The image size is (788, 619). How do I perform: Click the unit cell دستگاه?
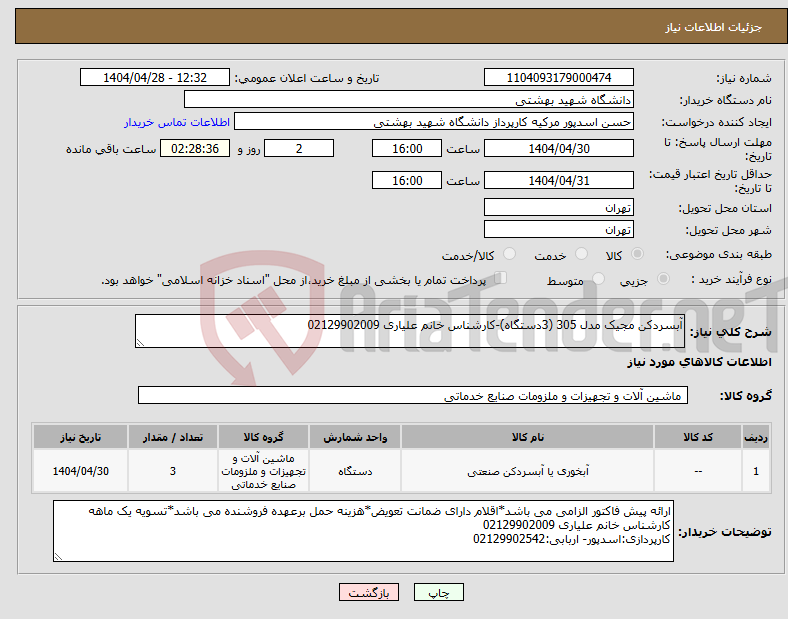[355, 471]
